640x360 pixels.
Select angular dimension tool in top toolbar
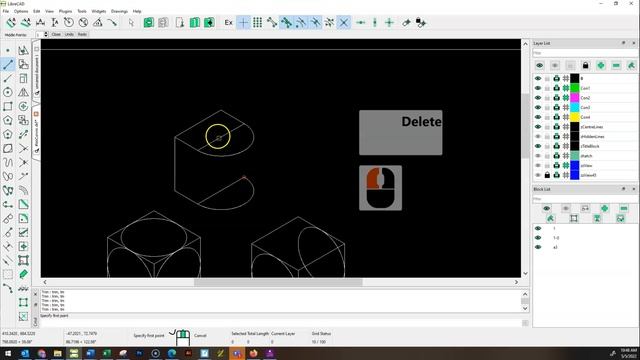point(98,22)
